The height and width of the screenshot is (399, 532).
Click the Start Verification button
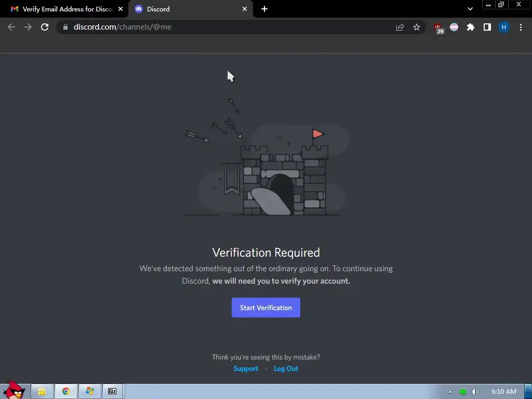click(x=265, y=308)
